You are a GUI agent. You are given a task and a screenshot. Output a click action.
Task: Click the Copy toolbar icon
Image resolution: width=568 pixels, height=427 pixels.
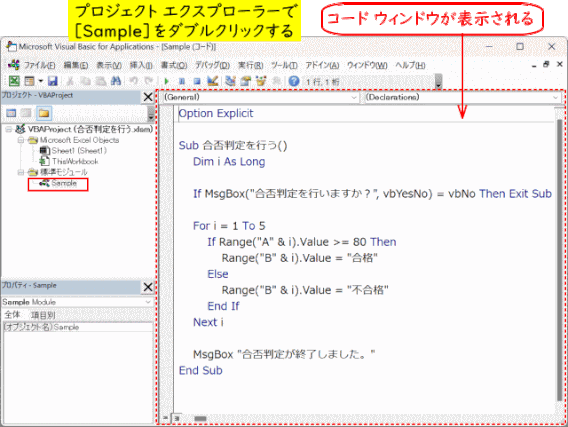click(85, 81)
